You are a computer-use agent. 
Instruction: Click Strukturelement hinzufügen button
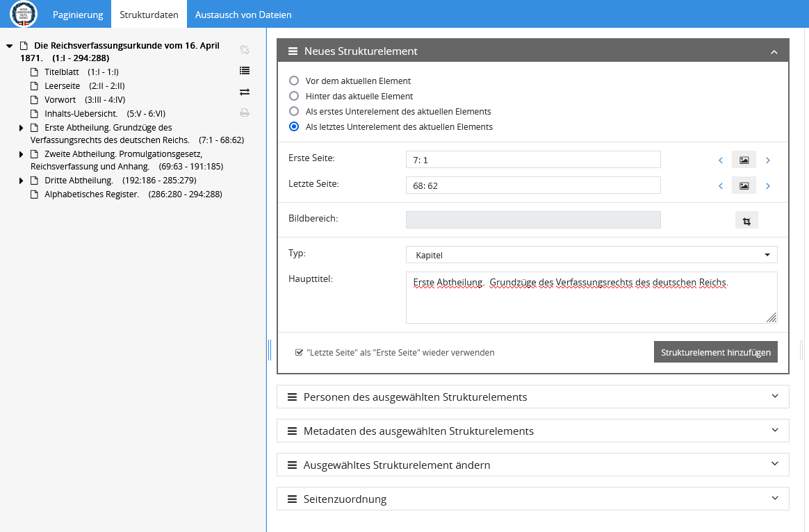716,352
